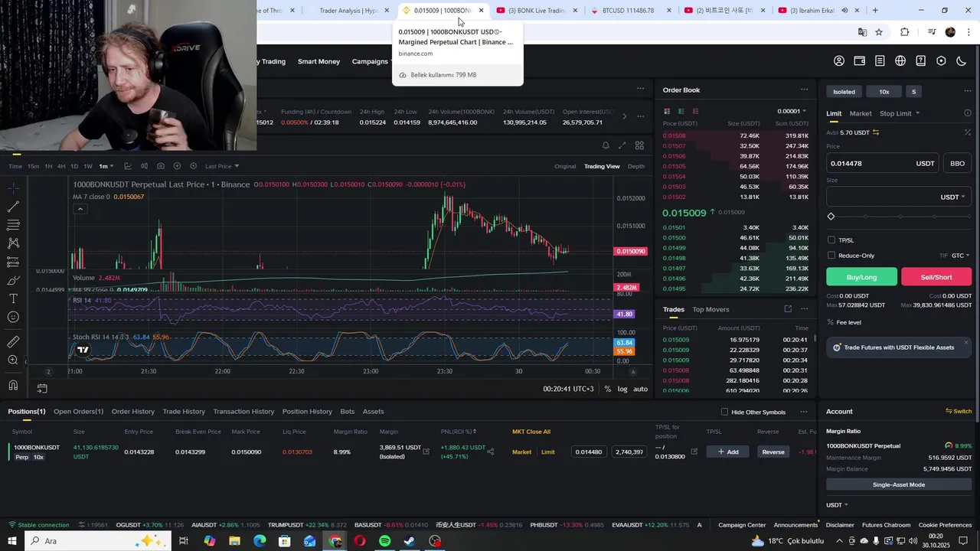This screenshot has height=551, width=980.
Task: Open the 1m interval dropdown
Action: [x=106, y=166]
